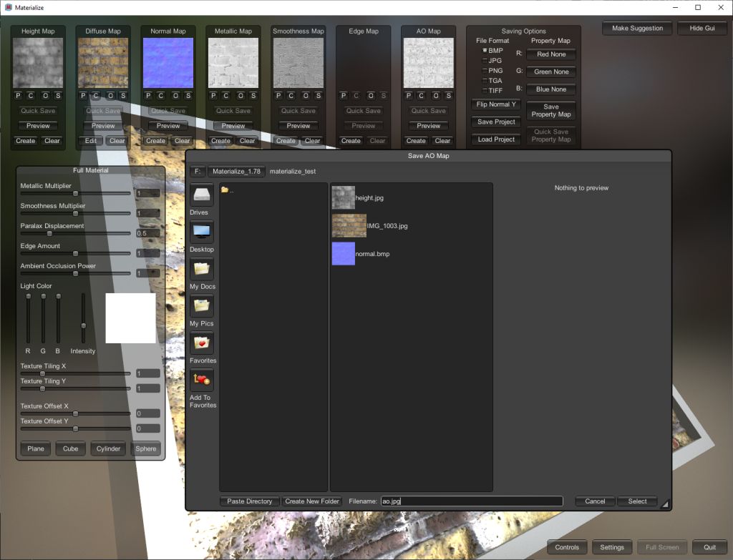Viewport: 733px width, 560px height.
Task: Show mesh as Cube
Action: tap(71, 449)
